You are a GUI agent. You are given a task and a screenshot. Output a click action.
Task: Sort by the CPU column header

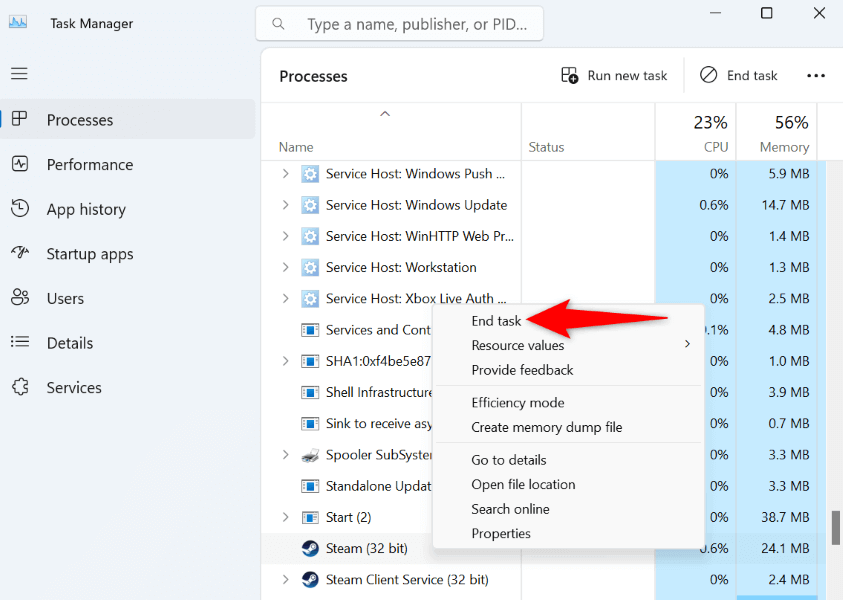tap(696, 132)
